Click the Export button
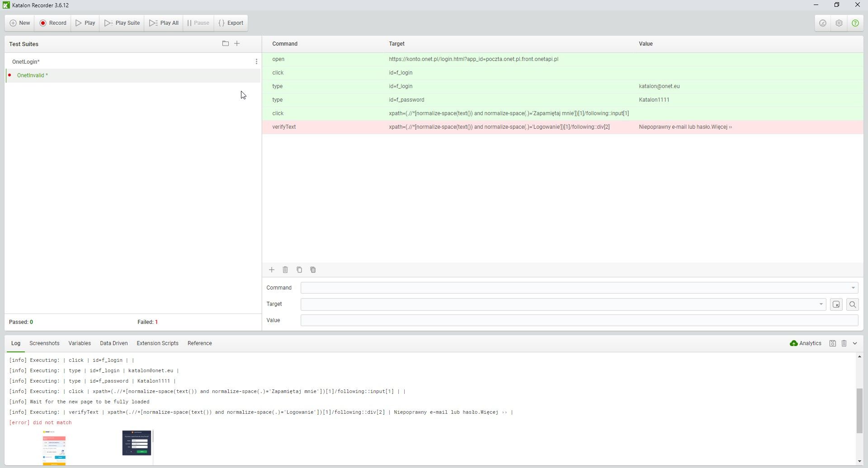The image size is (868, 468). coord(231,23)
